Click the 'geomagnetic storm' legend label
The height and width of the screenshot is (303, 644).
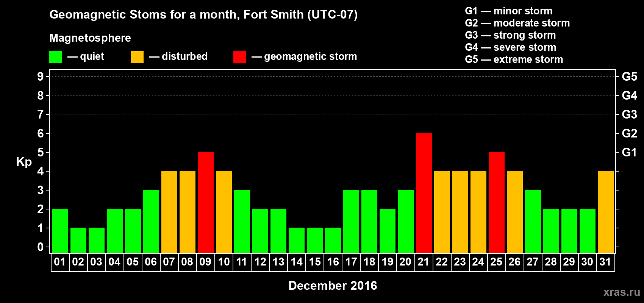tap(311, 57)
